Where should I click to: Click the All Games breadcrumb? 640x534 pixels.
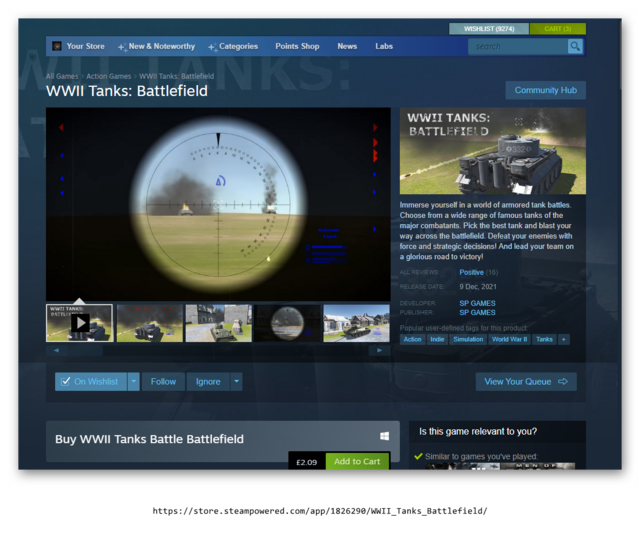click(62, 76)
